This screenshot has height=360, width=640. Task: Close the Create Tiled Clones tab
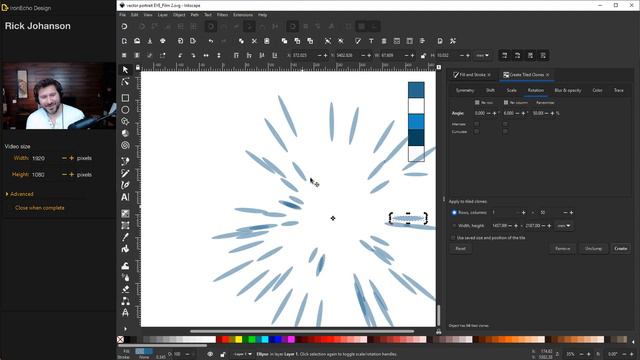tap(548, 75)
